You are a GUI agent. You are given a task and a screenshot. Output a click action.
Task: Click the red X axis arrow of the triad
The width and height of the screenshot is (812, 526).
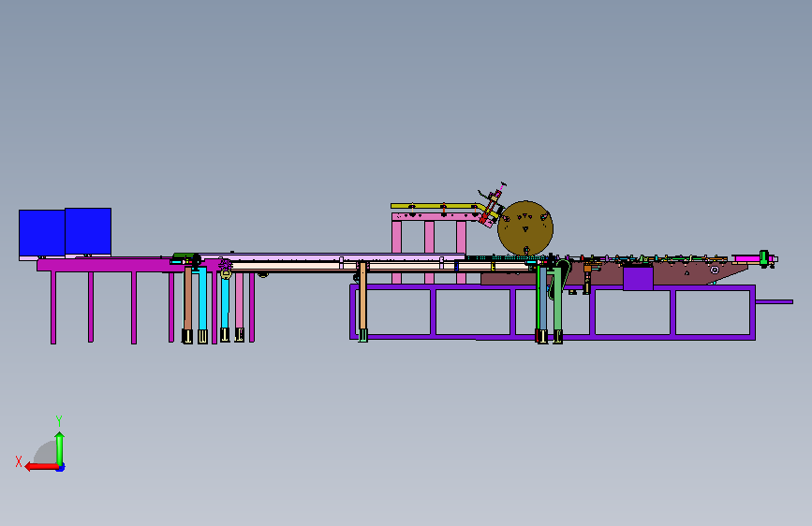click(x=42, y=467)
